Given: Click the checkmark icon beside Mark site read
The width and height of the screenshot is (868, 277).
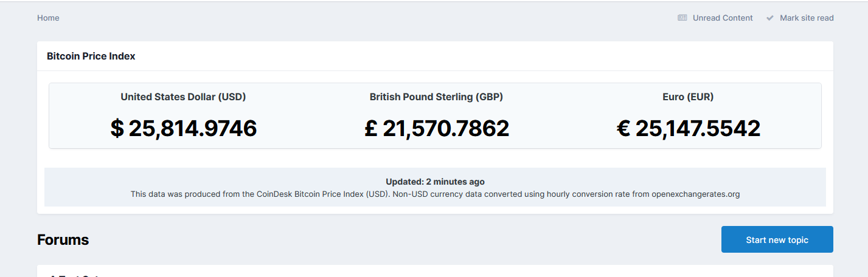Looking at the screenshot, I should (x=770, y=18).
